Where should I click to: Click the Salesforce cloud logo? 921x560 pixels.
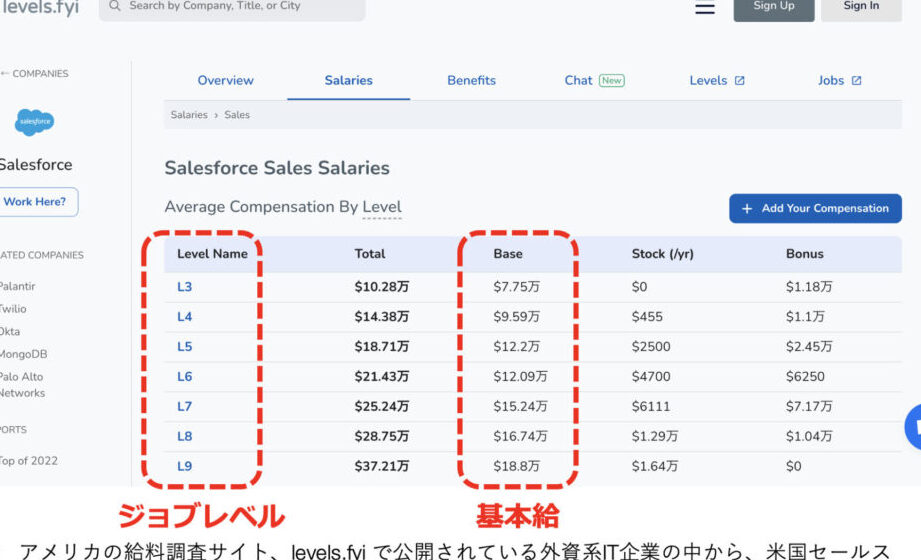click(35, 122)
